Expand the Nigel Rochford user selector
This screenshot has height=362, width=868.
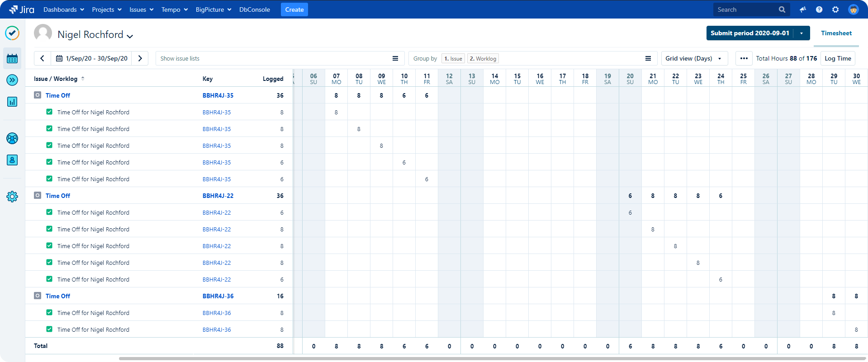coord(129,36)
